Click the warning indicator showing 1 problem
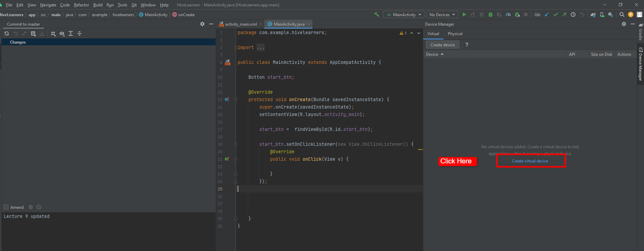The height and width of the screenshot is (251, 644). coord(403,33)
